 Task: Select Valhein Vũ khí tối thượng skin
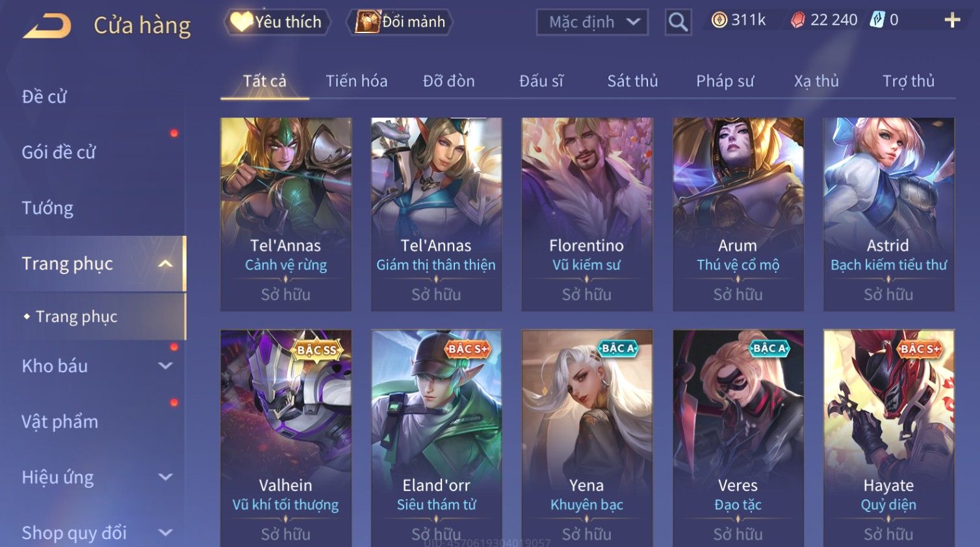[x=286, y=439]
